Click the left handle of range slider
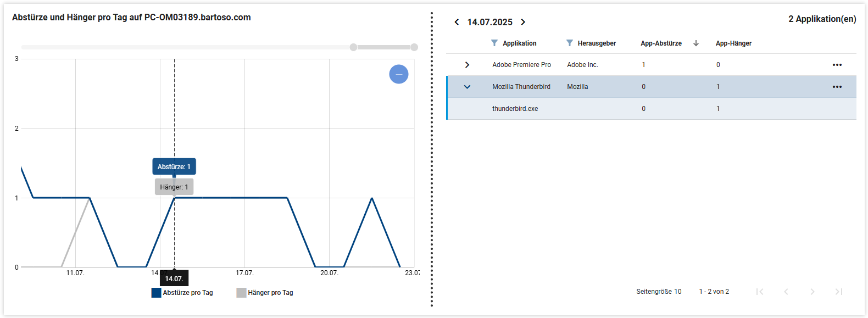The image size is (868, 318). click(353, 47)
